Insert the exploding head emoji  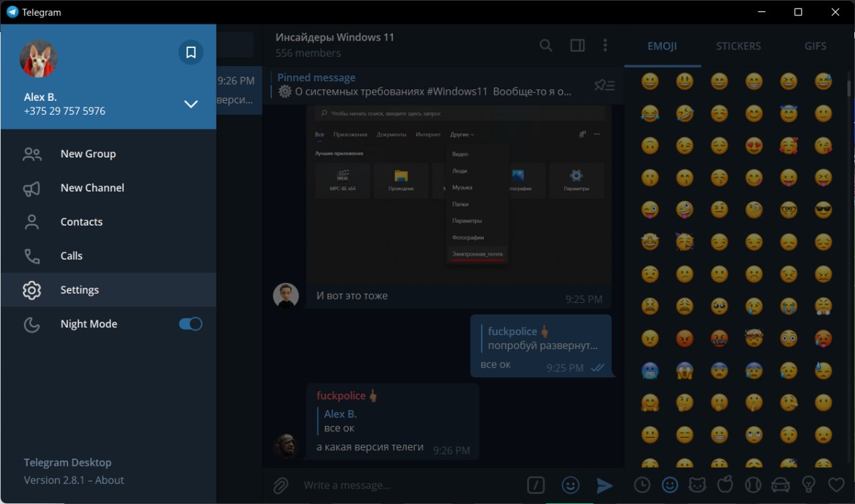click(754, 338)
